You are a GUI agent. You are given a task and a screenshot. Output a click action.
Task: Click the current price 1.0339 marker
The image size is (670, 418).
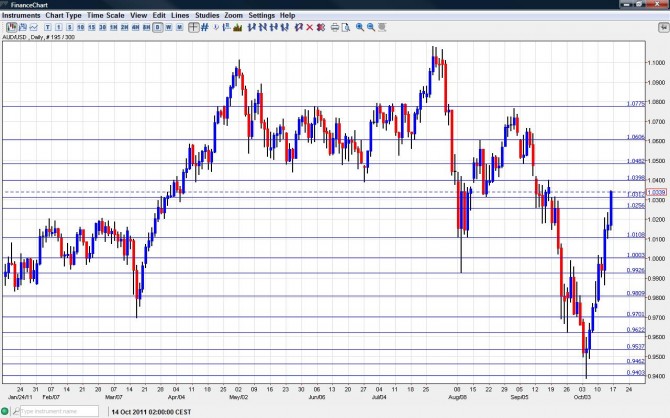pyautogui.click(x=657, y=192)
